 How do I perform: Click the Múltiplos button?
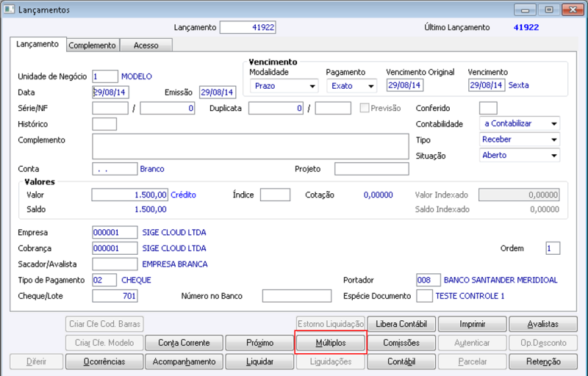click(330, 343)
